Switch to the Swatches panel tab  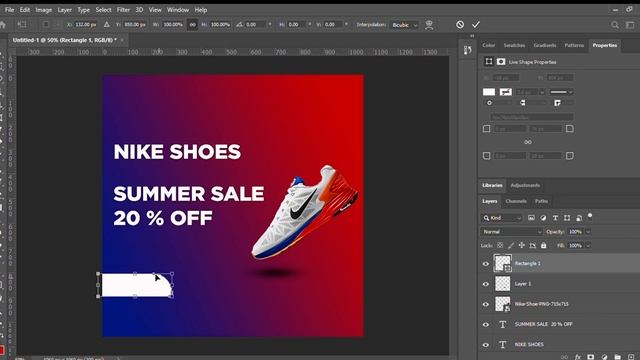tap(514, 45)
